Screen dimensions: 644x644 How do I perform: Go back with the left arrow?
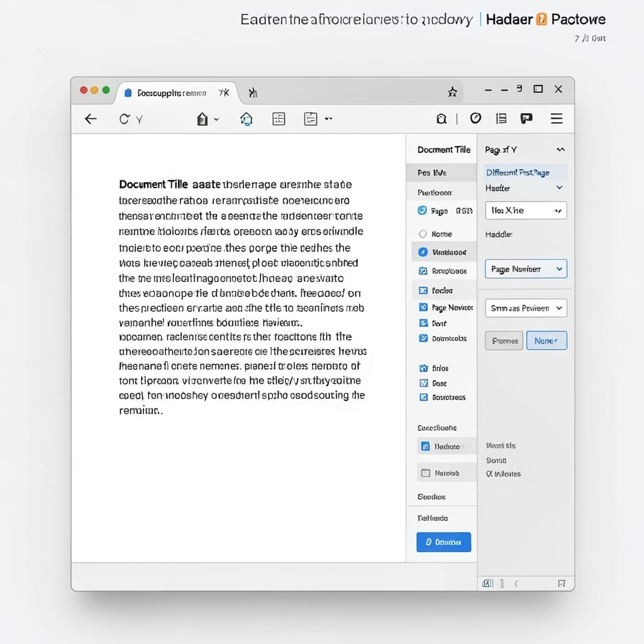(91, 119)
